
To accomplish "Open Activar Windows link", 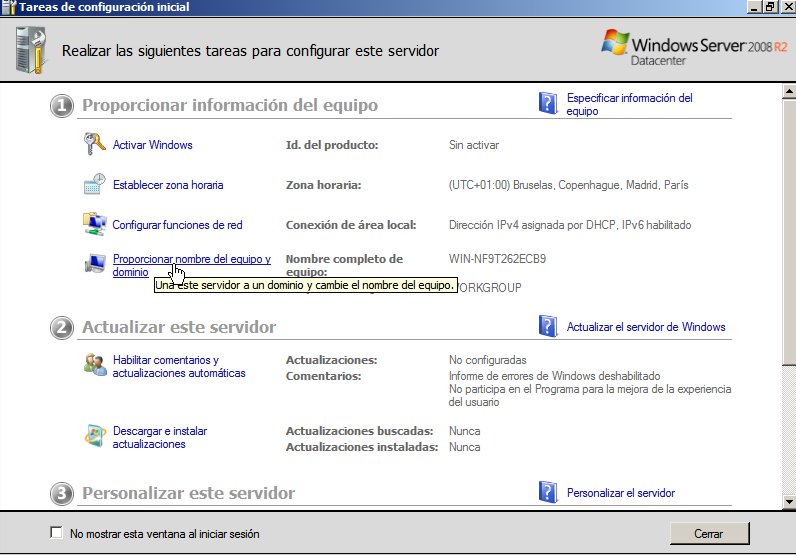I will [152, 145].
